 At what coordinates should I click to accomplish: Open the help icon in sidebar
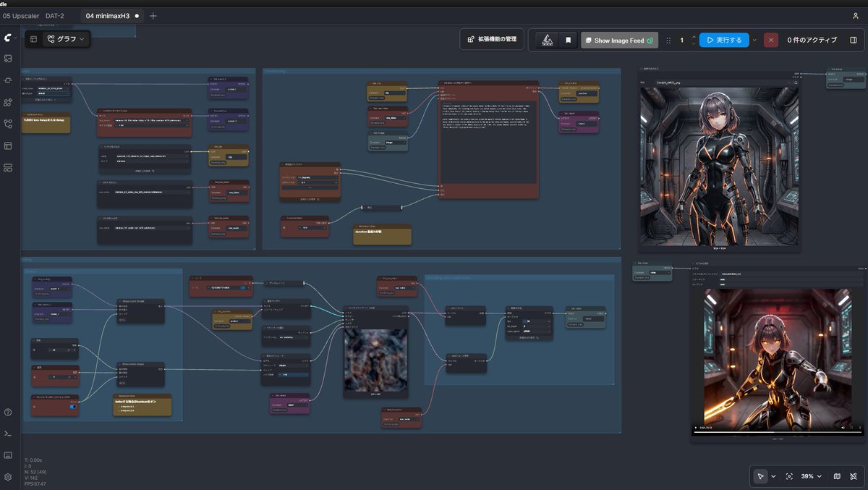pos(8,412)
